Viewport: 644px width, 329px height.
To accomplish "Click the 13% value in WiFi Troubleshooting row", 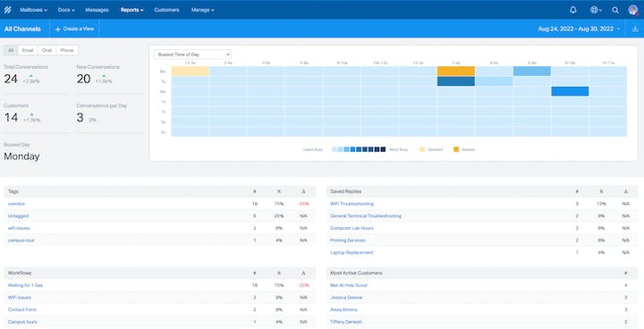I will pos(601,204).
